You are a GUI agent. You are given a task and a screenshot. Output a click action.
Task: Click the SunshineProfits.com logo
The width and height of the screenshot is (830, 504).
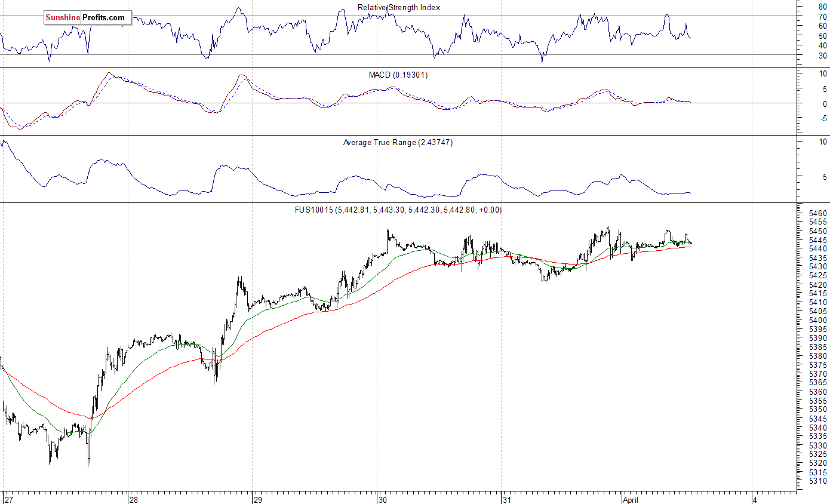(88, 18)
